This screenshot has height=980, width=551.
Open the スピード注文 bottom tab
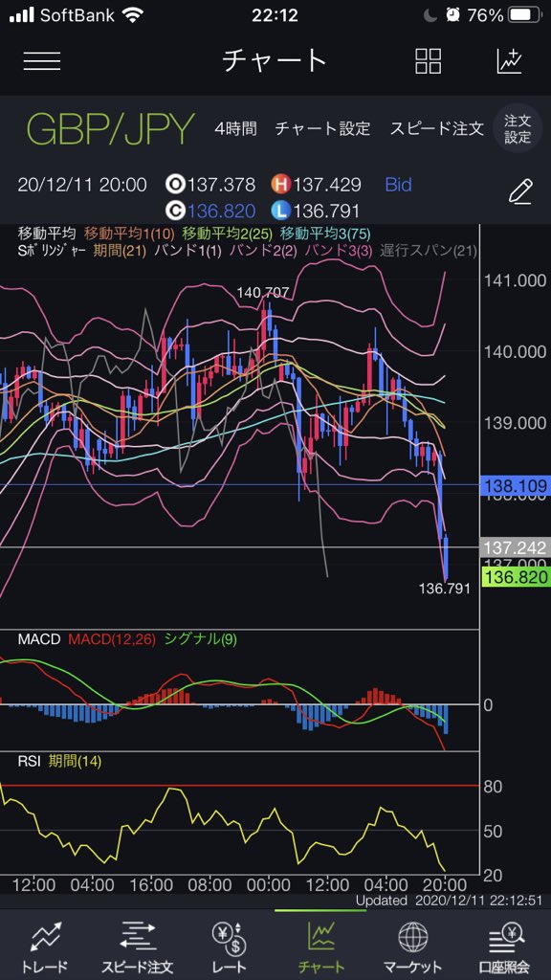click(x=138, y=946)
